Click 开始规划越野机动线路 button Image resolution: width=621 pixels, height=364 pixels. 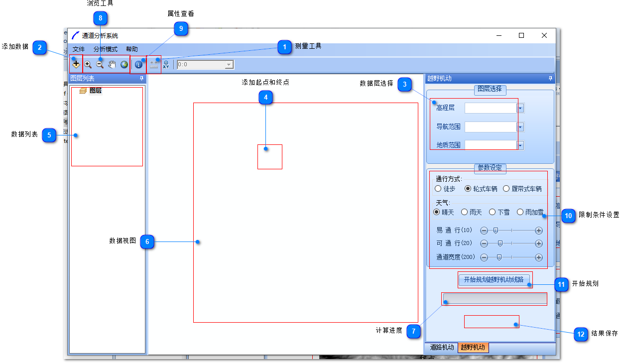(494, 279)
